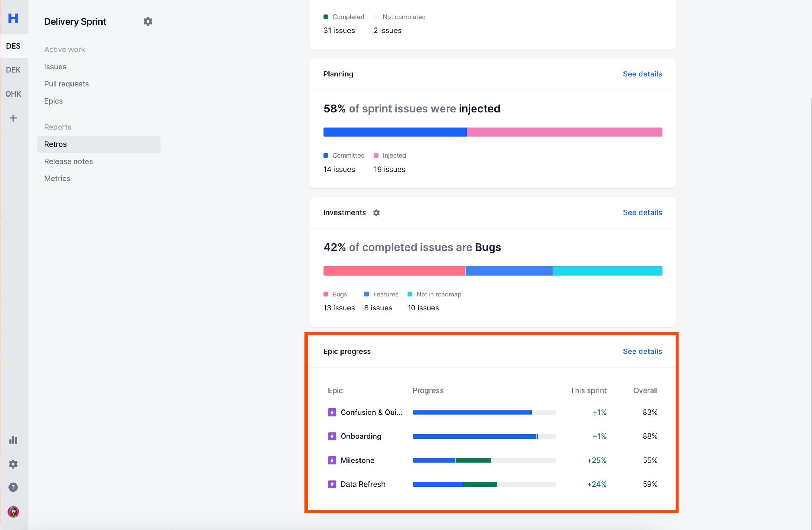812x530 pixels.
Task: Open Issues in the sidebar
Action: point(55,67)
